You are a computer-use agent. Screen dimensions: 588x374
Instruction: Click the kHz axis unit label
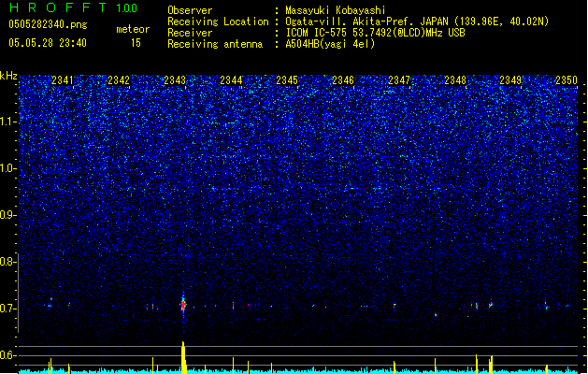pos(8,76)
